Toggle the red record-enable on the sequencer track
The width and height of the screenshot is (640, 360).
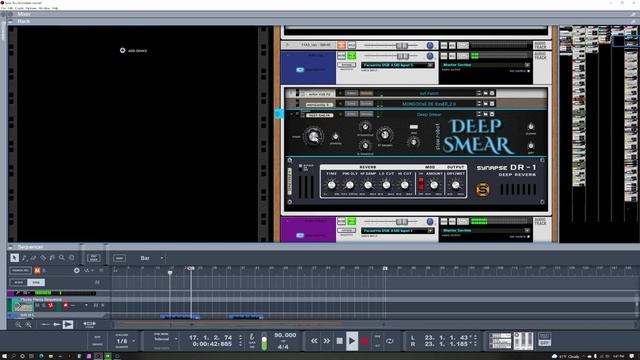click(65, 305)
